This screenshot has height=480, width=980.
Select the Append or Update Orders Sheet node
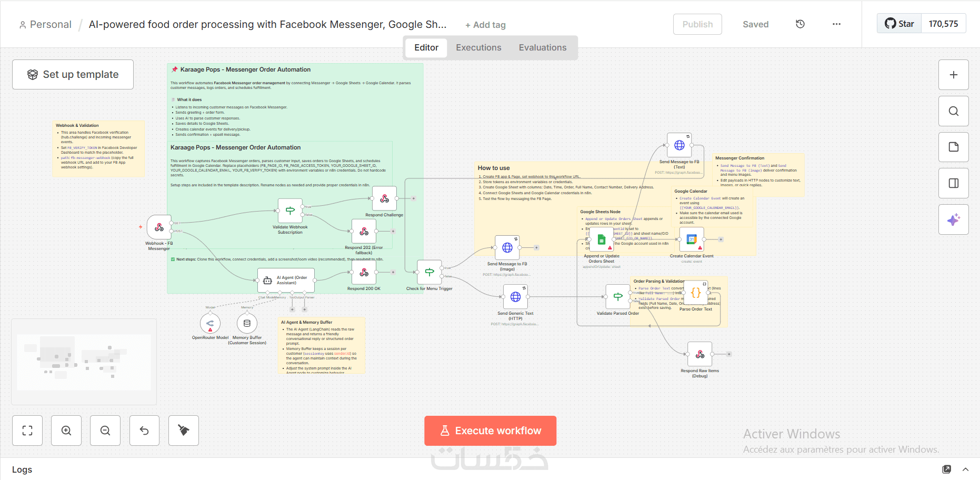pos(601,239)
